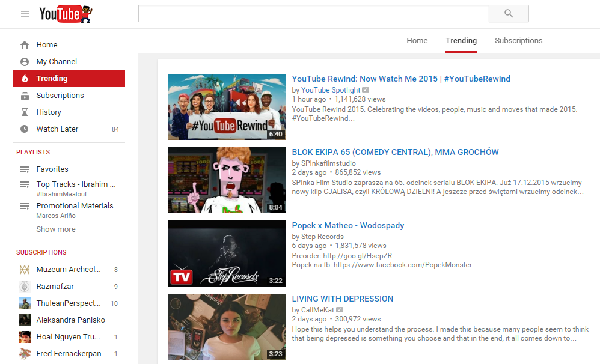
Task: Open Fred Fernackerpan subscription
Action: coord(69,354)
